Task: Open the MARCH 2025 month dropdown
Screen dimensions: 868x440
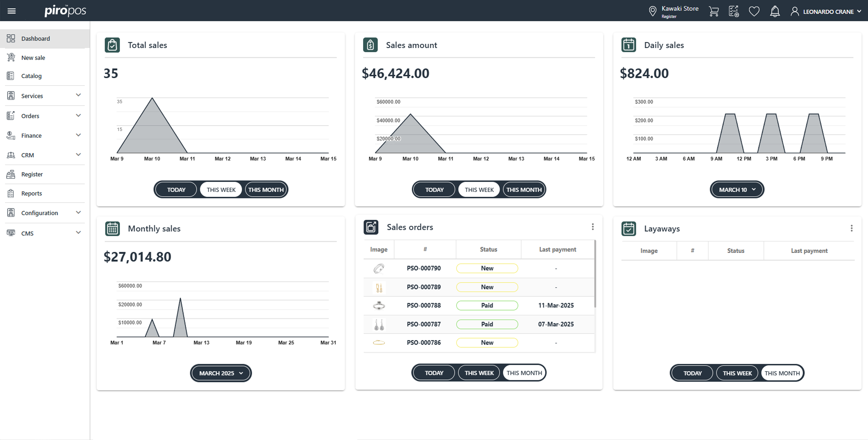Action: pyautogui.click(x=221, y=373)
